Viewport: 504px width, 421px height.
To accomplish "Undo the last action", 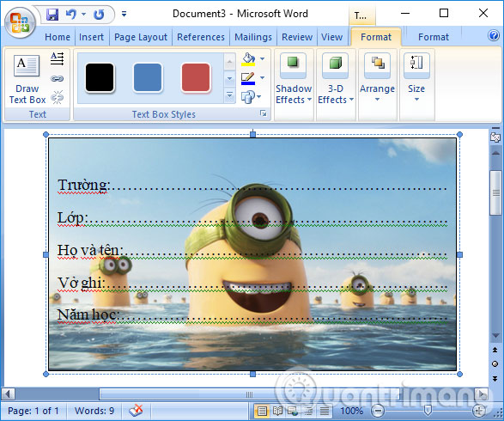I will pyautogui.click(x=70, y=14).
